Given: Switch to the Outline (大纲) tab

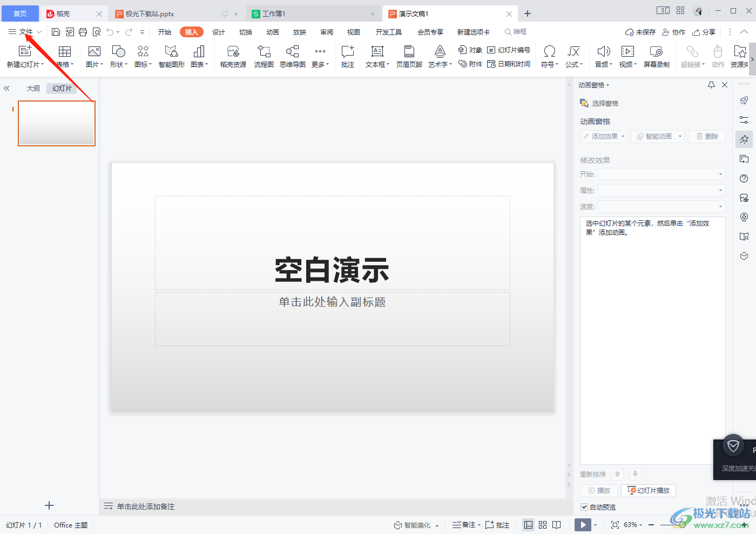Looking at the screenshot, I should 33,88.
